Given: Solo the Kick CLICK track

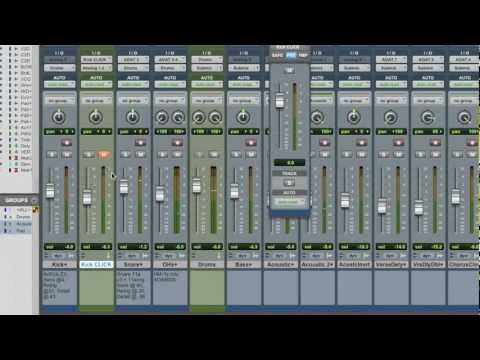Looking at the screenshot, I should (89, 154).
